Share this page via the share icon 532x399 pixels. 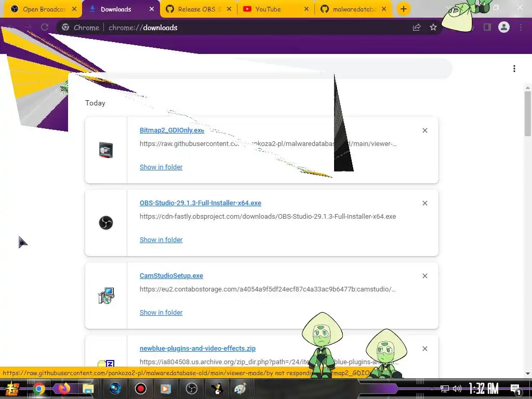click(x=417, y=28)
